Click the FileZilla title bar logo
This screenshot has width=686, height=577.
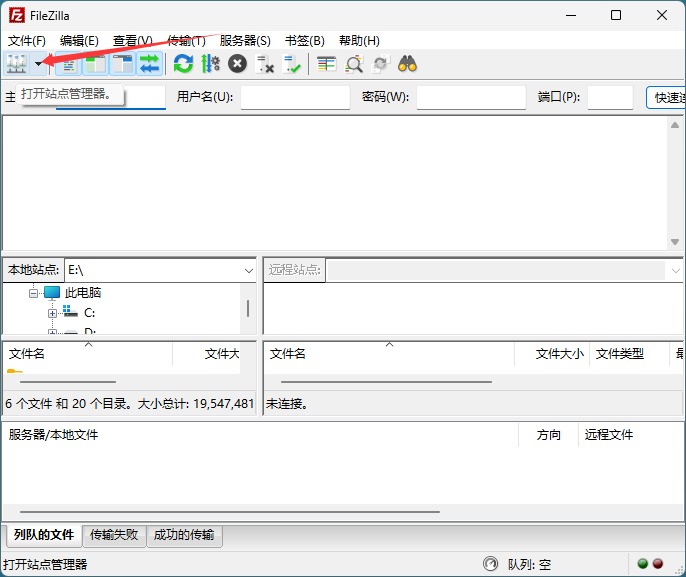click(17, 15)
